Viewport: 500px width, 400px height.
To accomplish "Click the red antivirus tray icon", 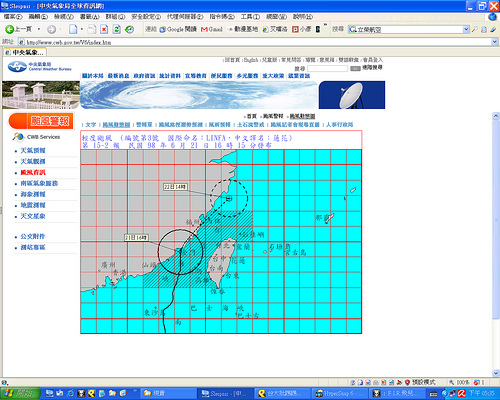I will 462,394.
